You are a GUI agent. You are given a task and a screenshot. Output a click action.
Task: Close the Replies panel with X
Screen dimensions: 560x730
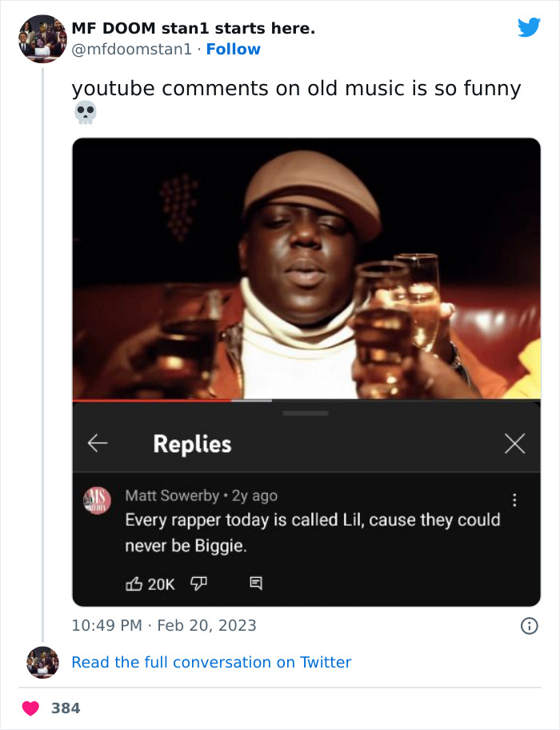[515, 443]
